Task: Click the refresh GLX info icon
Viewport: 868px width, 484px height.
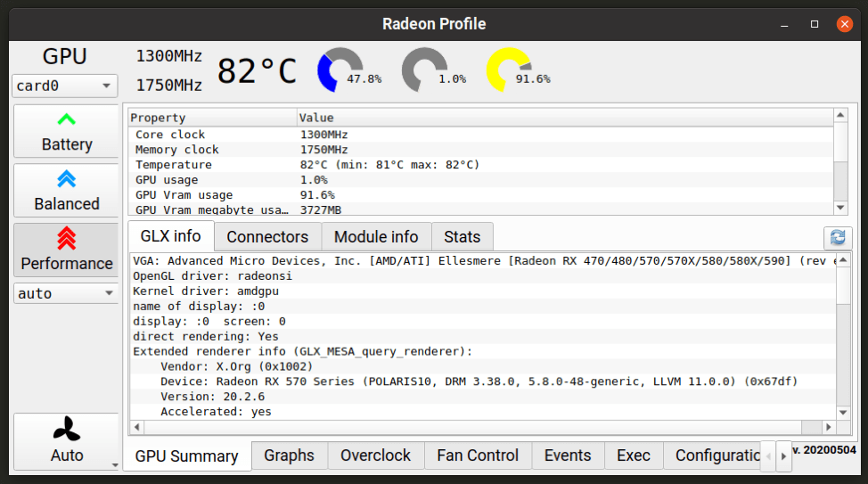Action: tap(838, 238)
